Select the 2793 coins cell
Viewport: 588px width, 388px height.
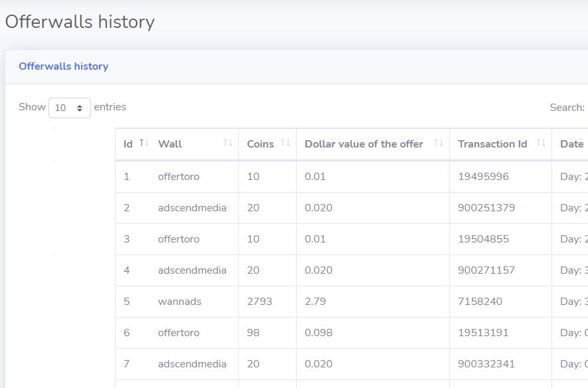(259, 302)
